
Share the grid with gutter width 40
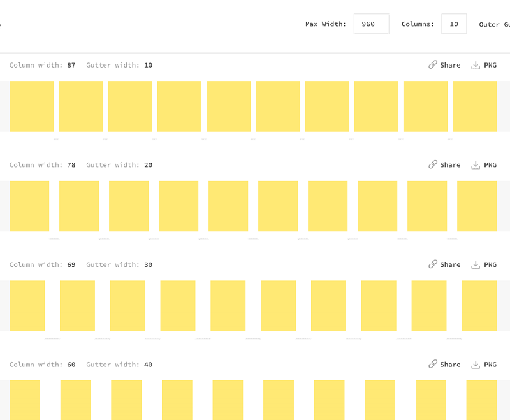tap(444, 365)
